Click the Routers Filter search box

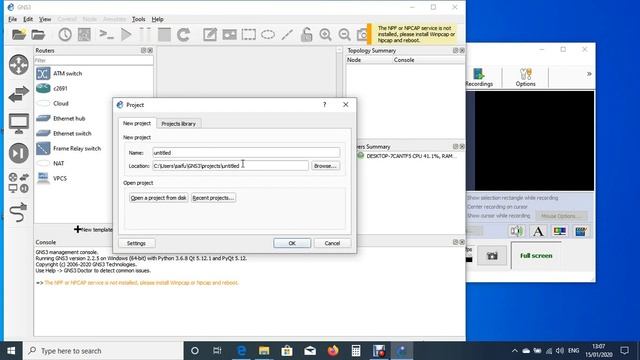click(x=93, y=60)
